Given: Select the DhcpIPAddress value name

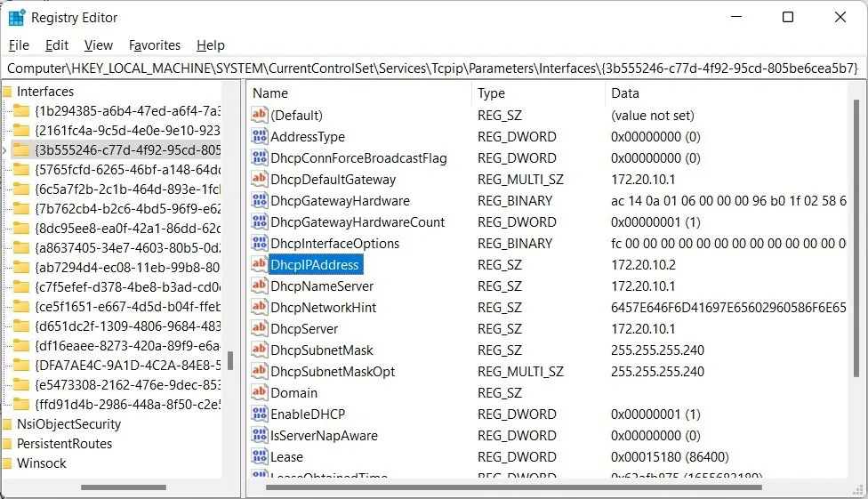Looking at the screenshot, I should tap(315, 265).
